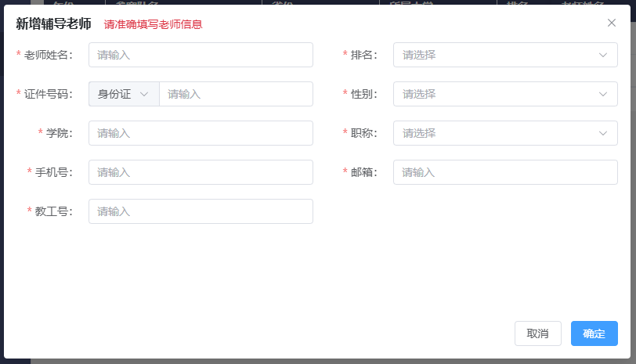Click the 老师姓名 field label
636x364 pixels.
(48, 55)
